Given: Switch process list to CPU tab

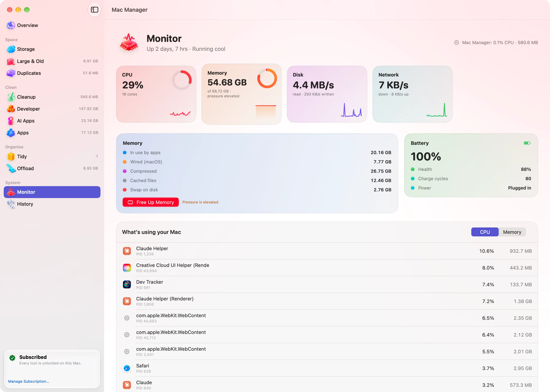Looking at the screenshot, I should tap(485, 232).
